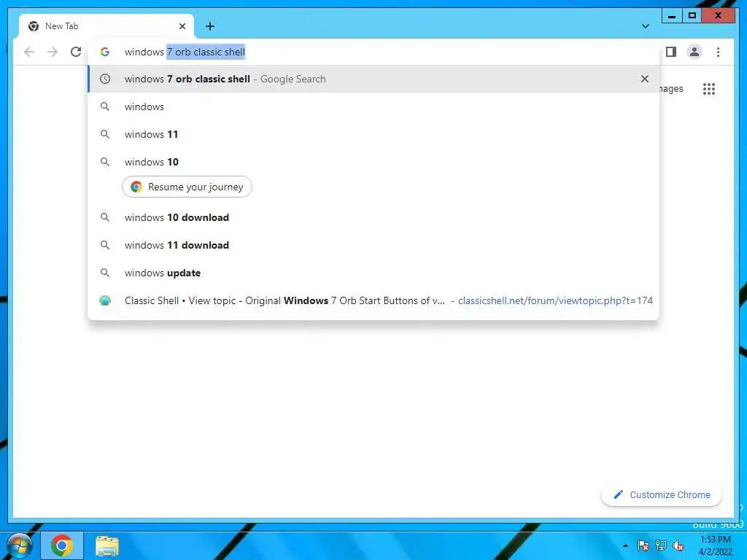747x560 pixels.
Task: Click the Action Center flag tray icon
Action: tap(643, 545)
